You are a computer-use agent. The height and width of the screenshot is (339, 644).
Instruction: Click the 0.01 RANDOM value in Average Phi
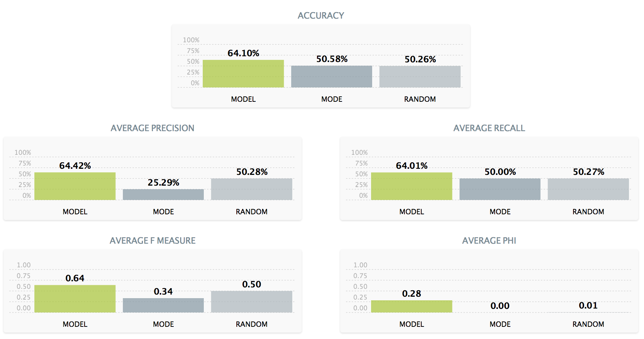[x=588, y=306]
